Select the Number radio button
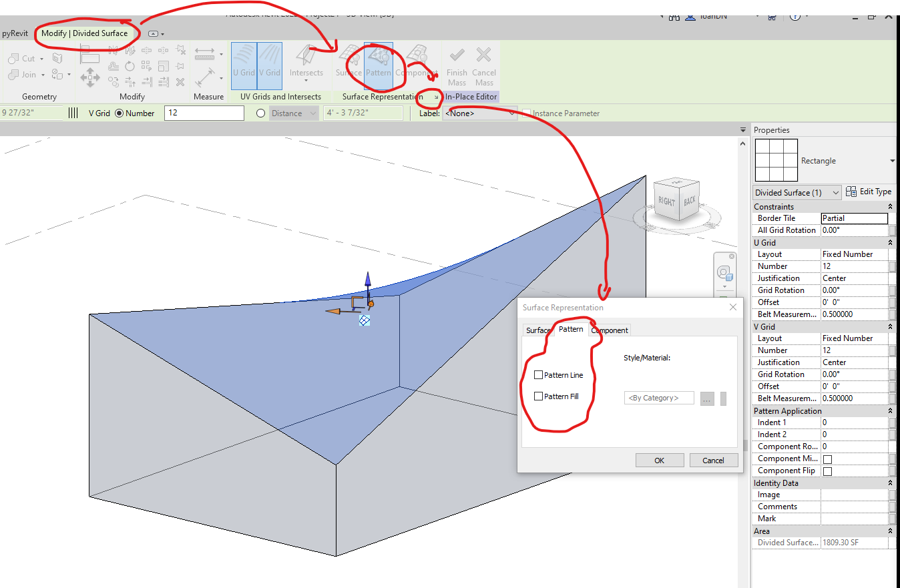Image resolution: width=900 pixels, height=588 pixels. 120,113
